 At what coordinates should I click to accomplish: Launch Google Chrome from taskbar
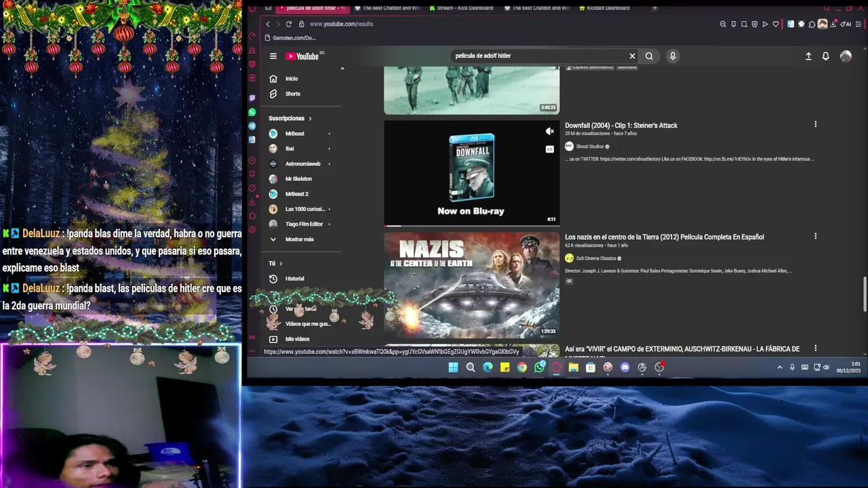click(x=522, y=367)
